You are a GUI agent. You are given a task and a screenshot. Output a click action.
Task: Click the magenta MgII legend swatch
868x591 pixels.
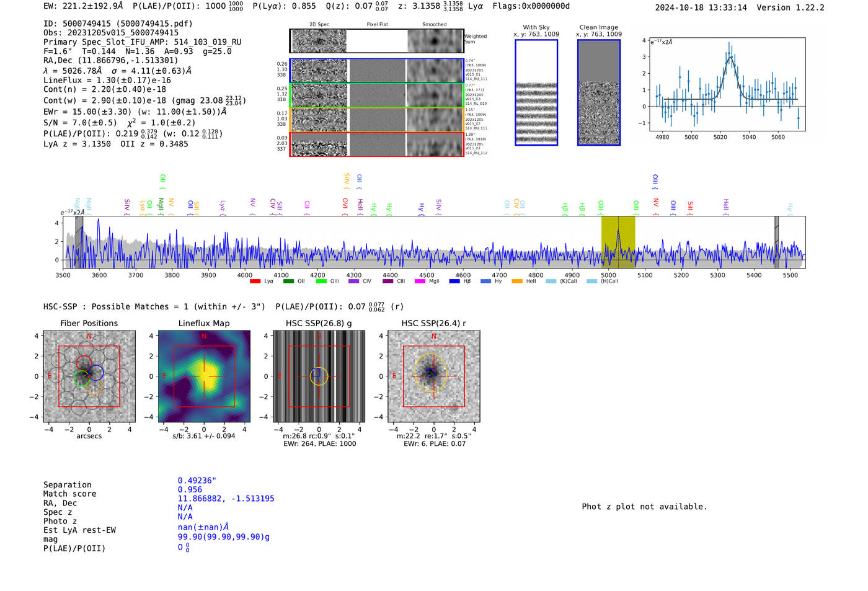pos(420,282)
